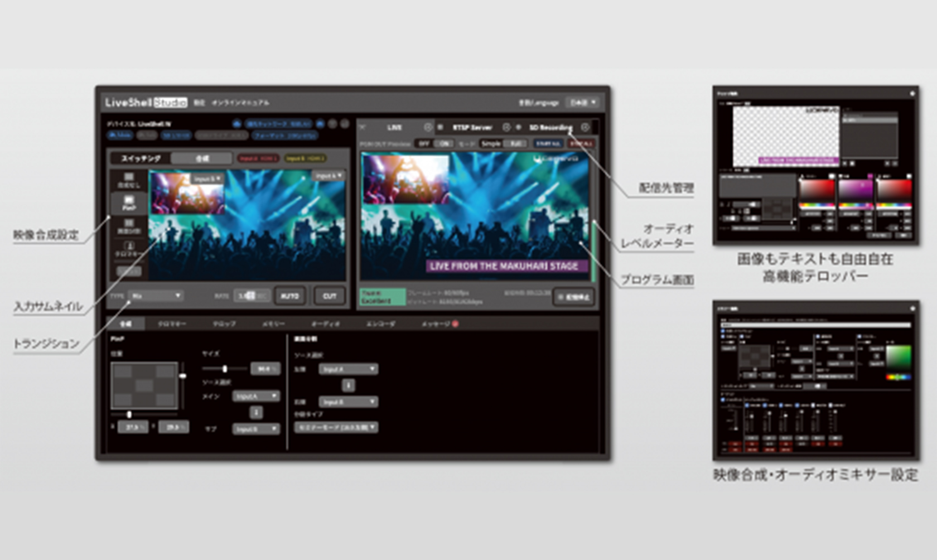The image size is (937, 560).
Task: Select the no-composition layout icon
Action: [x=129, y=180]
